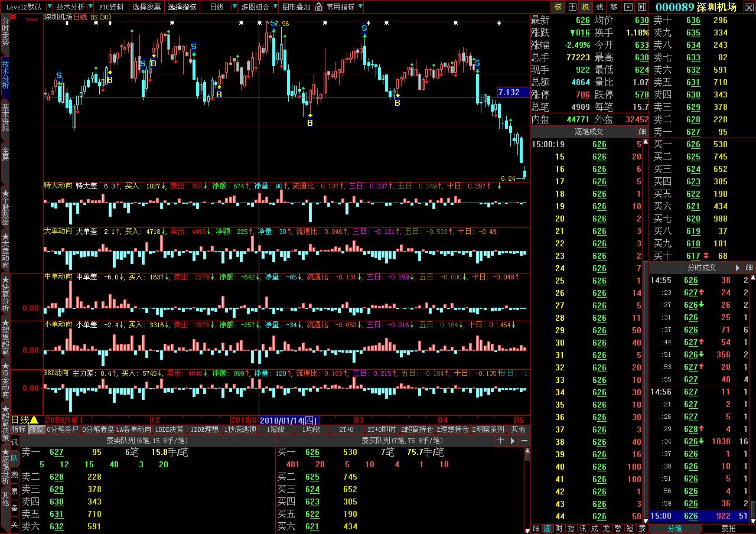This screenshot has width=756, height=534.
Task: Click the 移 move icon
Action: click(614, 7)
